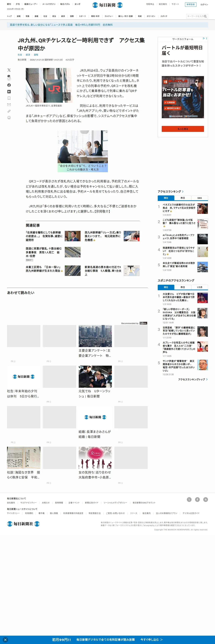Open サイトポリシー footer link
215x644 pixels.
click(13, 513)
